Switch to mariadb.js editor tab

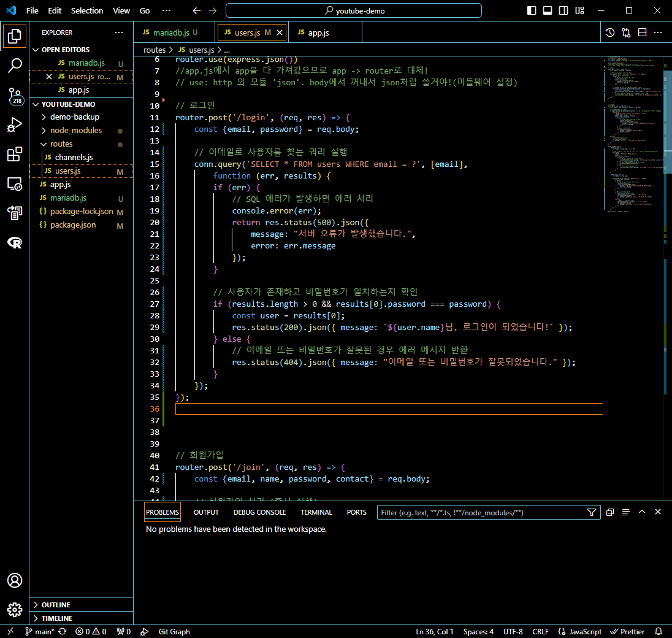[x=174, y=33]
